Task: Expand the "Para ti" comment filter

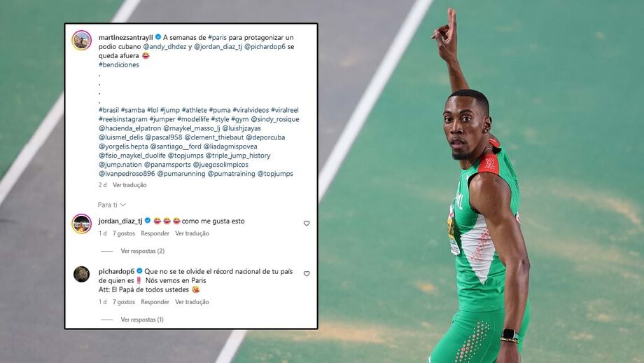Action: (111, 205)
